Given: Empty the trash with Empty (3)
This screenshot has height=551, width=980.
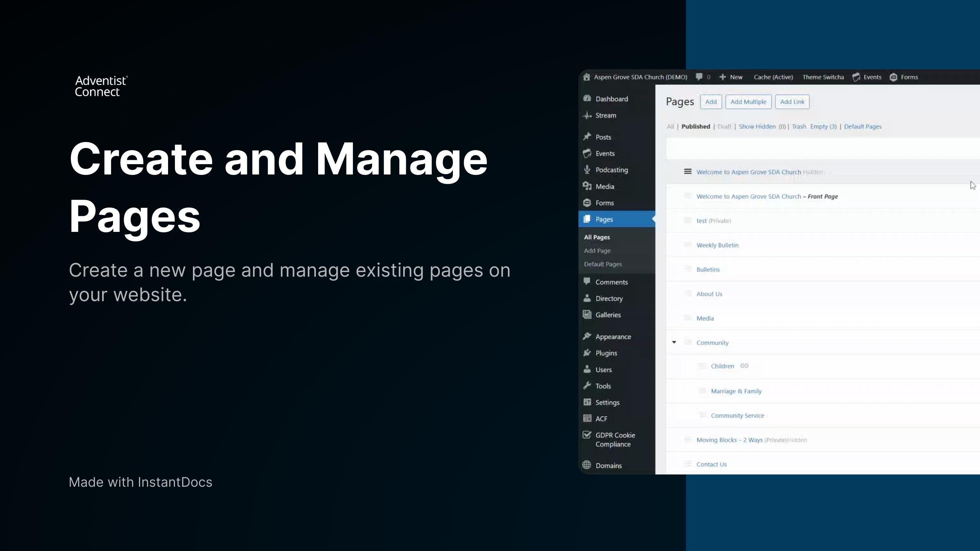Looking at the screenshot, I should pyautogui.click(x=823, y=126).
